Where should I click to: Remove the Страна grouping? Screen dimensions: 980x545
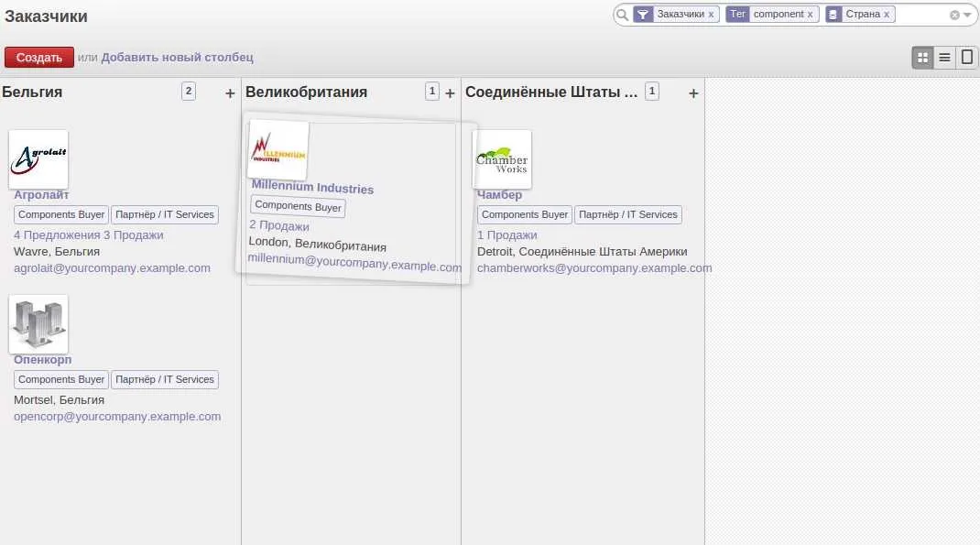click(887, 15)
